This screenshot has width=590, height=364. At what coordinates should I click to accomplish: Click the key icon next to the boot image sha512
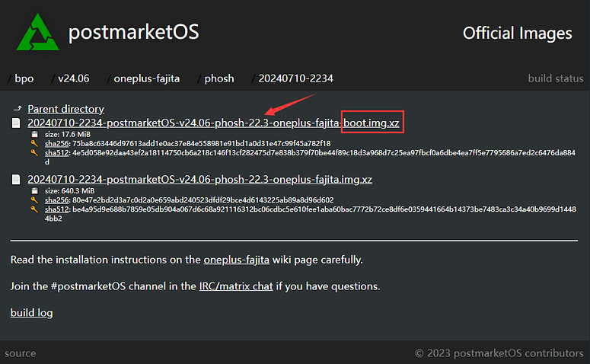(34, 152)
